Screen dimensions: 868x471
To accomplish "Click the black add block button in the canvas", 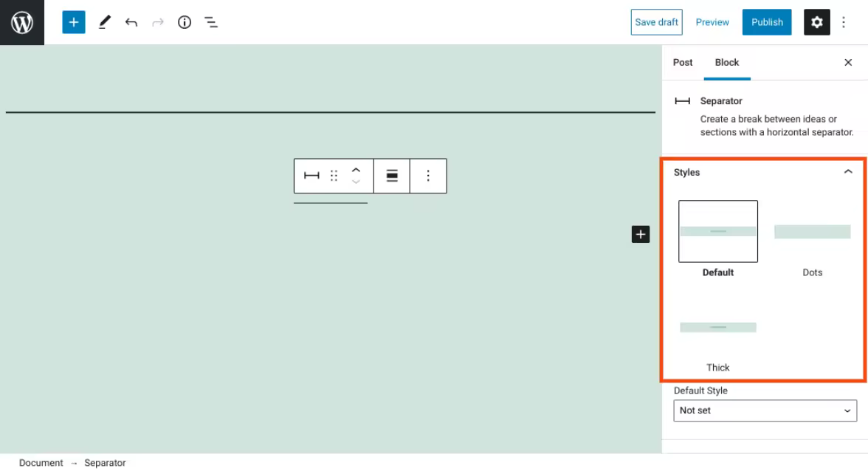I will tap(641, 234).
